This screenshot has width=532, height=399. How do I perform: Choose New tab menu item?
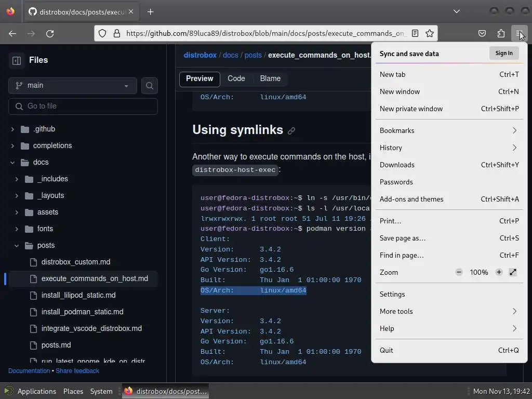449,75
